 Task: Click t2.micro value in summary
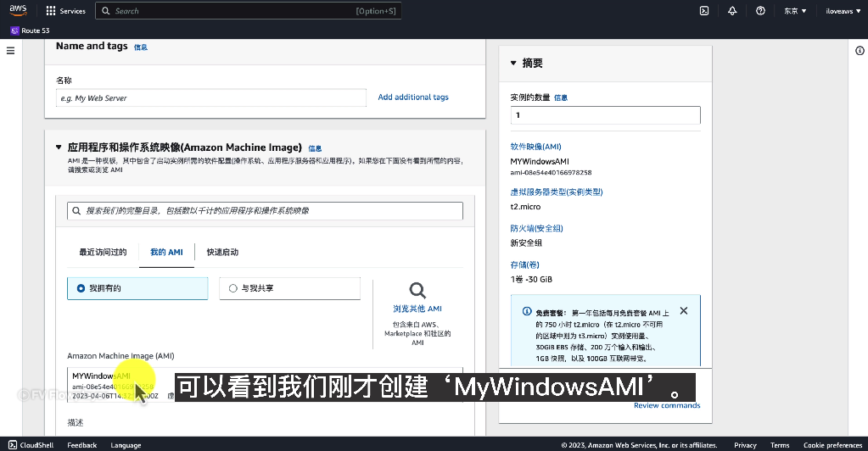(x=525, y=206)
